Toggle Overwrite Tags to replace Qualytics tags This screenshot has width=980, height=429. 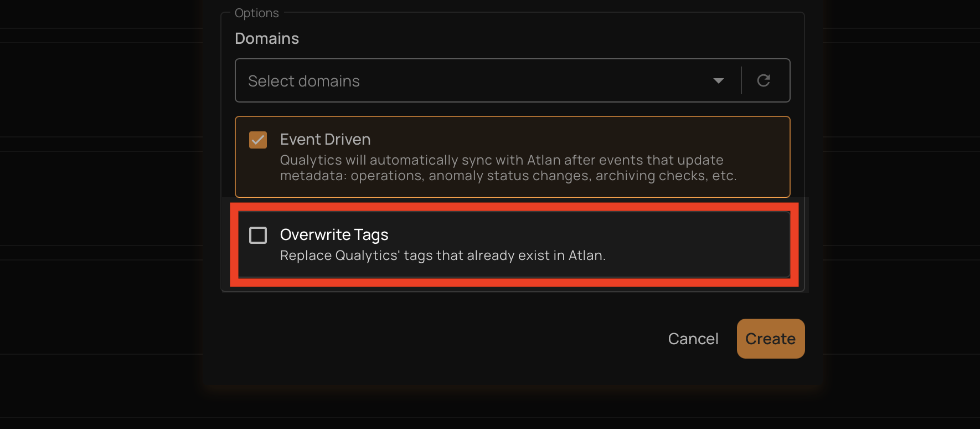pos(257,235)
